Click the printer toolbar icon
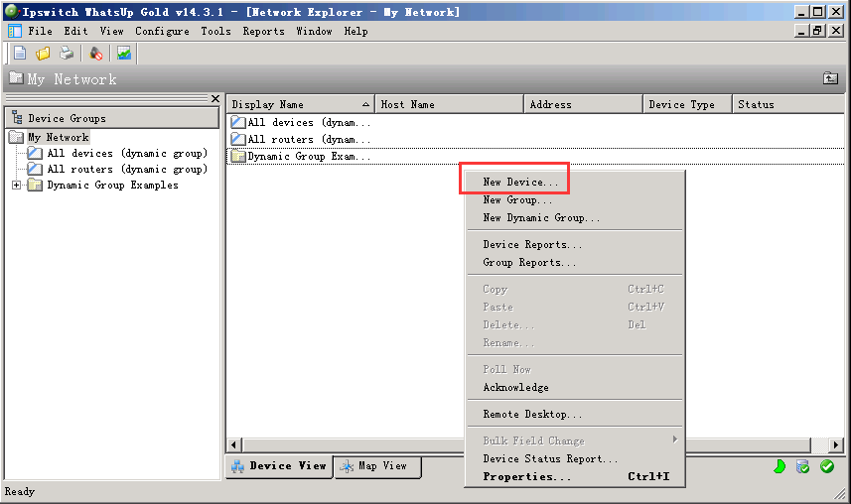 pyautogui.click(x=66, y=54)
